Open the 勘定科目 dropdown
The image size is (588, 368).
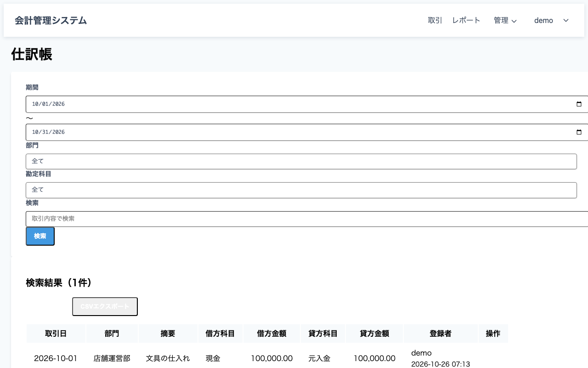coord(301,190)
